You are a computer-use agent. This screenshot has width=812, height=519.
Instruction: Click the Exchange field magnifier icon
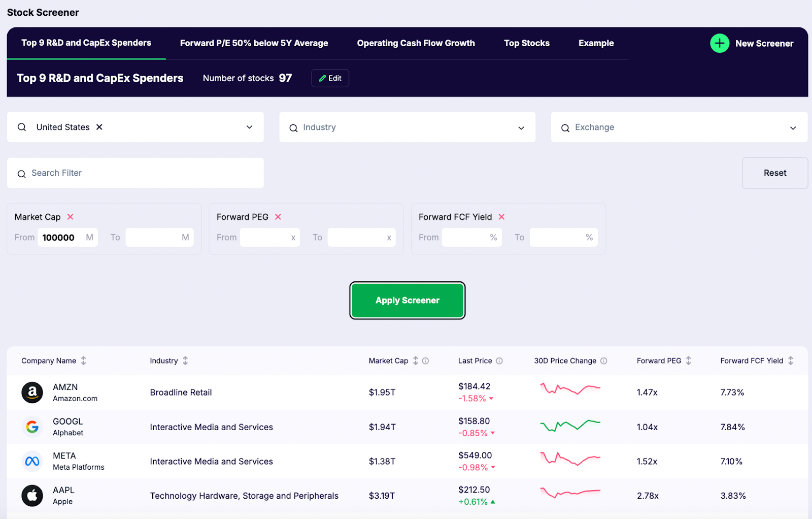pos(565,128)
